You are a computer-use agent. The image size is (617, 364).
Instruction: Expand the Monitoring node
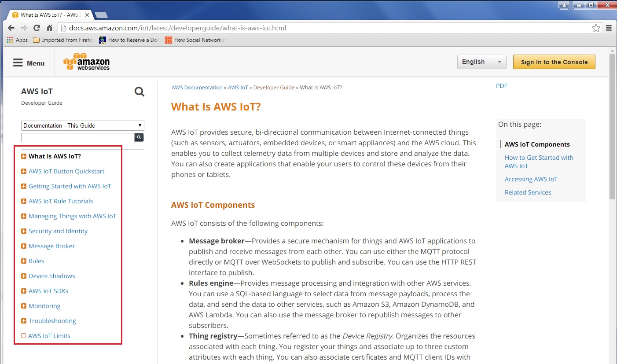point(24,306)
